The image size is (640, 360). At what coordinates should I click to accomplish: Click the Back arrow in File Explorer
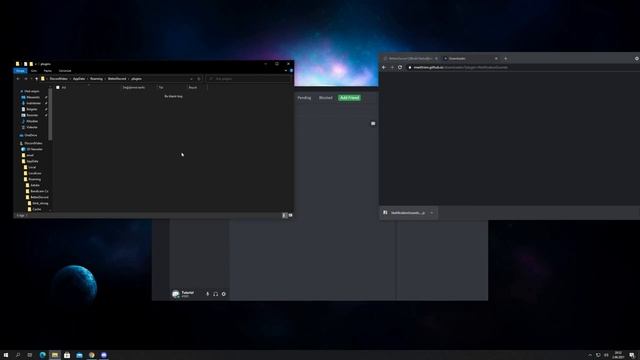18,79
